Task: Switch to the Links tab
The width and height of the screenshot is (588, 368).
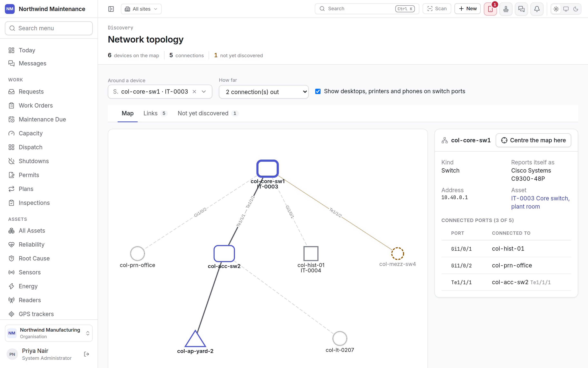Action: (155, 113)
